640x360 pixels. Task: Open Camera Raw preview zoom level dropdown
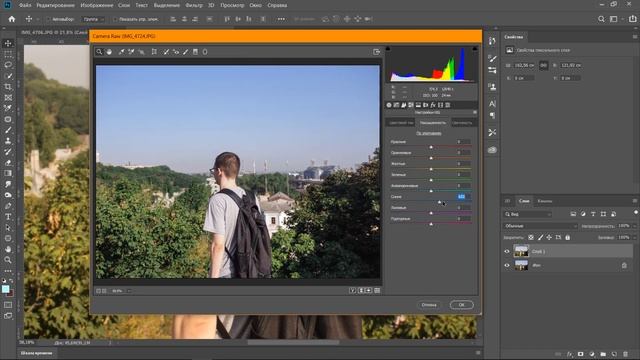(x=129, y=291)
